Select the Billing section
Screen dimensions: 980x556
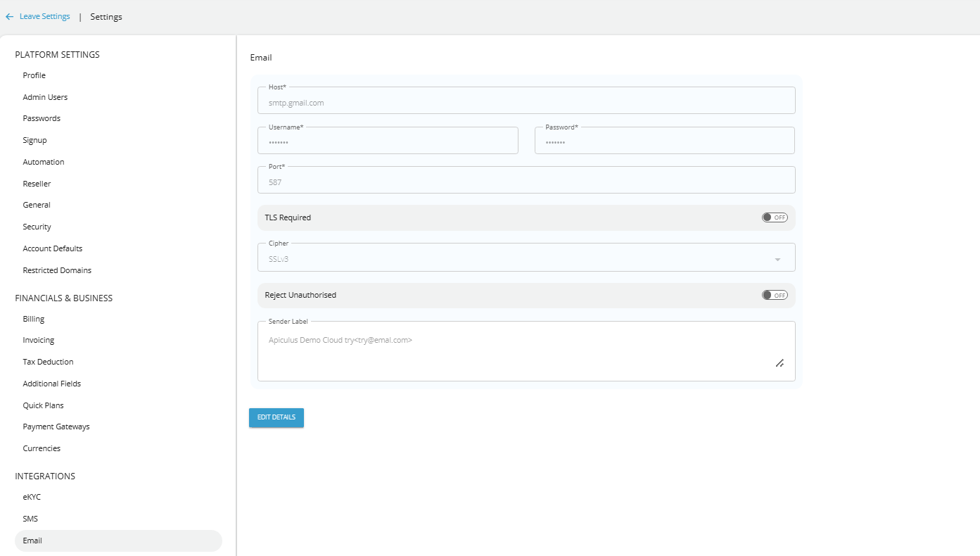pos(33,318)
